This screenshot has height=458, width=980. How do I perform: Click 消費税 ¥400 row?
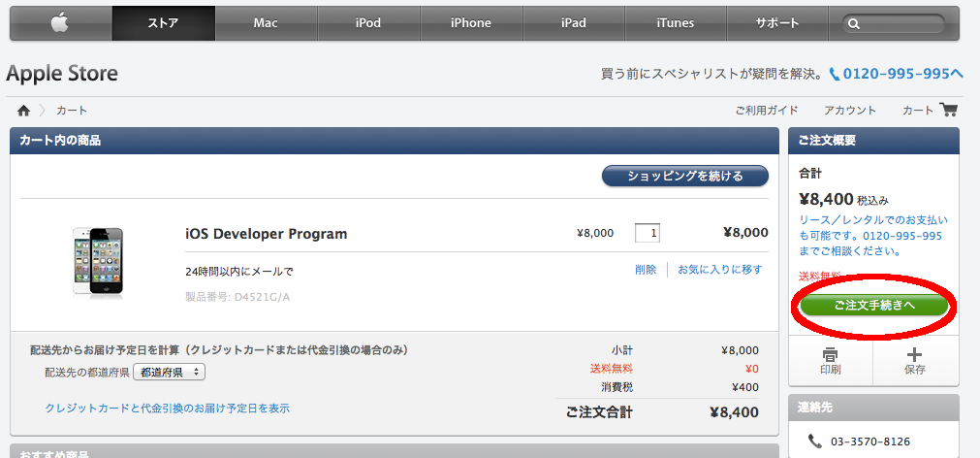(679, 387)
